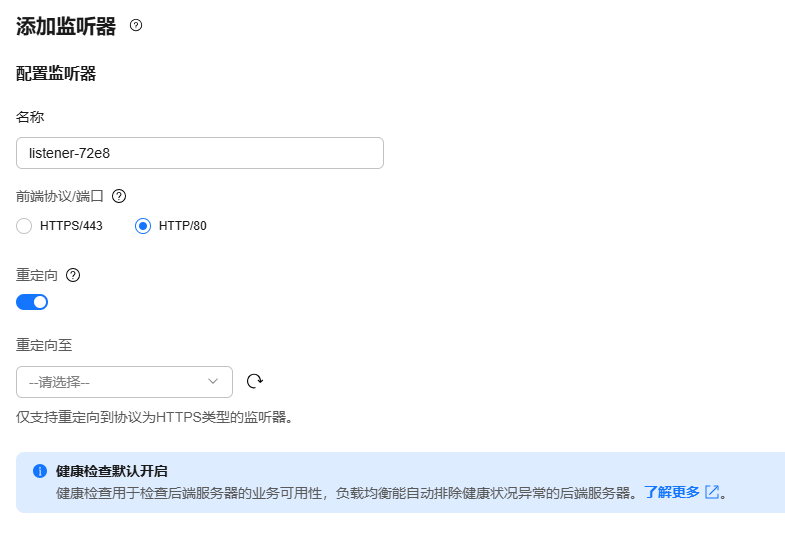Refresh the 重定向至 listener list
785x542 pixels.
(x=255, y=381)
